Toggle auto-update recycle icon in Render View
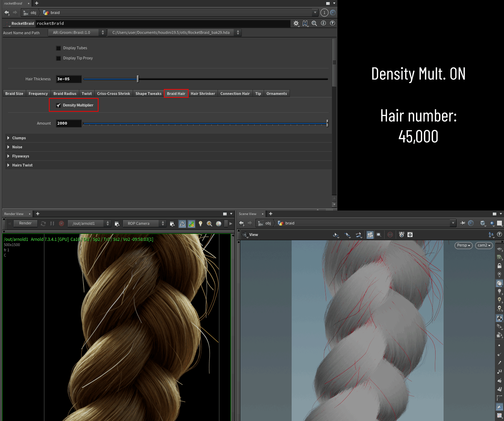This screenshot has height=421, width=504. 182,224
